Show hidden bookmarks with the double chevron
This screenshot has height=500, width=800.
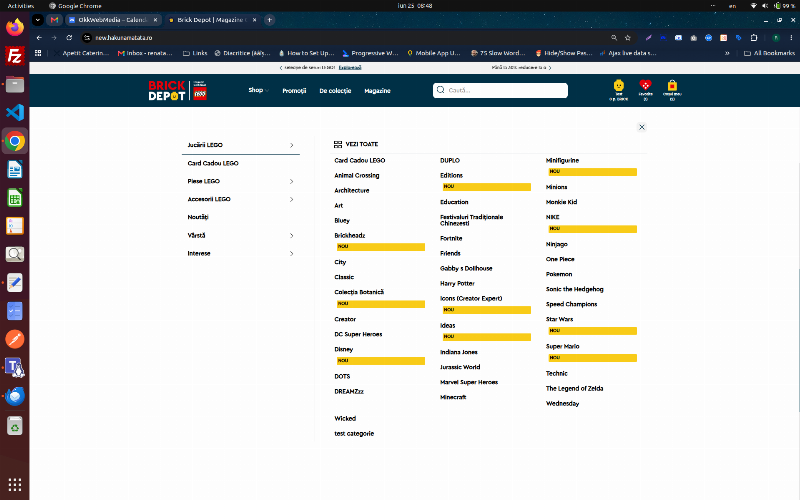(x=727, y=53)
